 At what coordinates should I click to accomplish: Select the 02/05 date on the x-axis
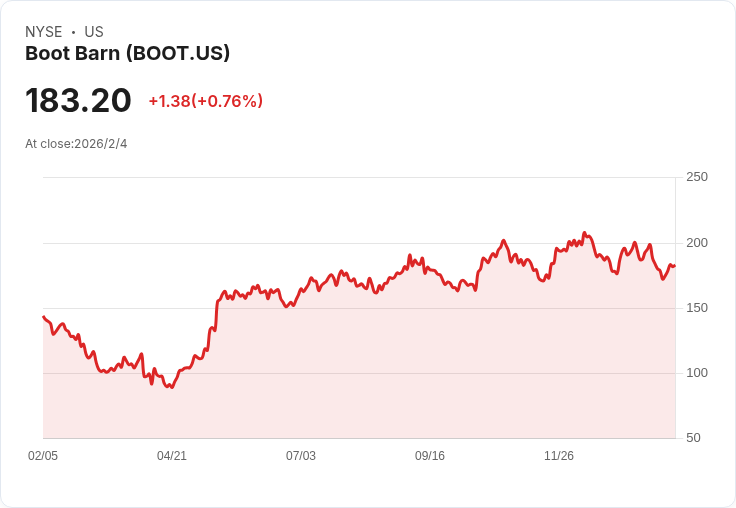point(43,455)
